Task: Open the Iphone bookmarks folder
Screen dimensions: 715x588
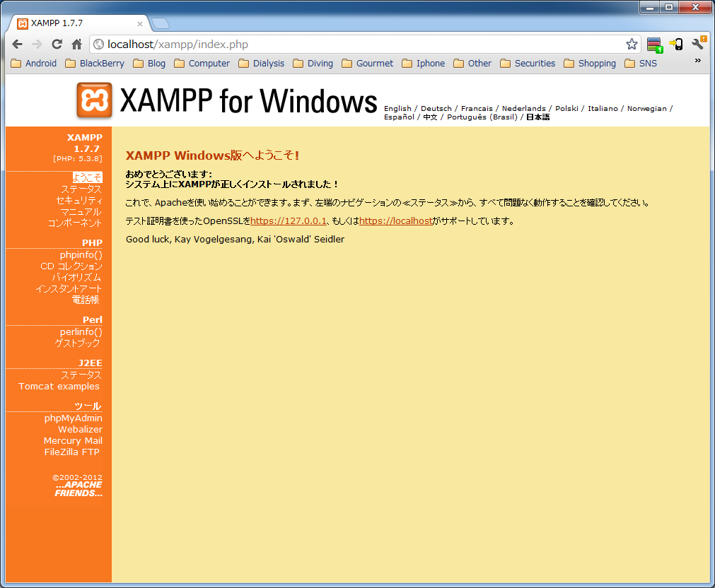Action: [x=424, y=64]
